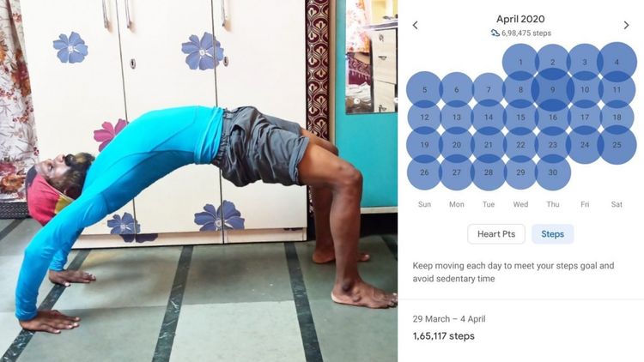Image resolution: width=644 pixels, height=362 pixels.
Task: Tap day 18 step circle
Action: [x=617, y=118]
